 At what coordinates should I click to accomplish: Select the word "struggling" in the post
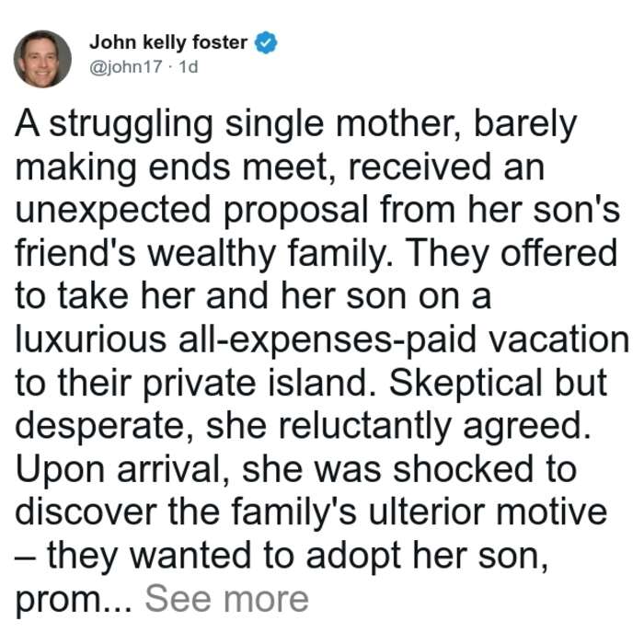tap(132, 125)
